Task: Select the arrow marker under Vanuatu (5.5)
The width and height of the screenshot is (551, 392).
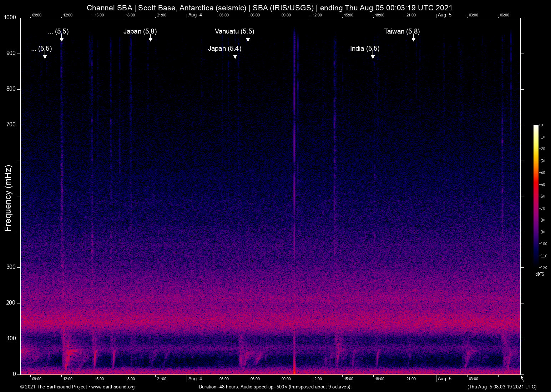Action: [x=248, y=39]
